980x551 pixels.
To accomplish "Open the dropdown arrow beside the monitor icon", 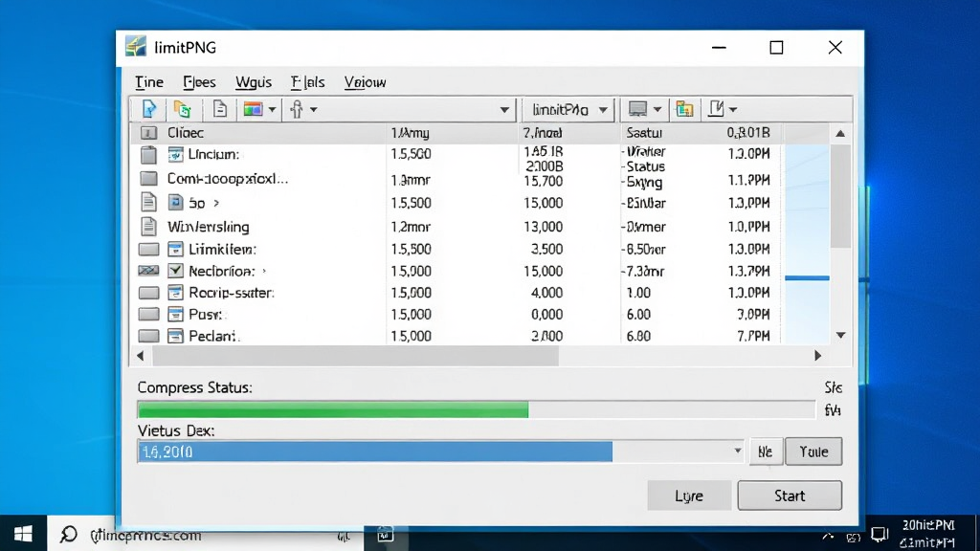I will (657, 110).
